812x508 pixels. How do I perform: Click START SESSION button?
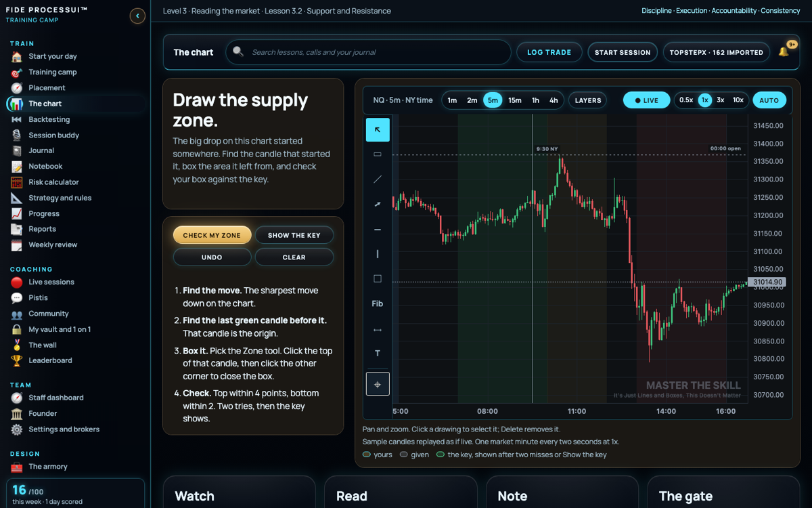[x=623, y=52]
